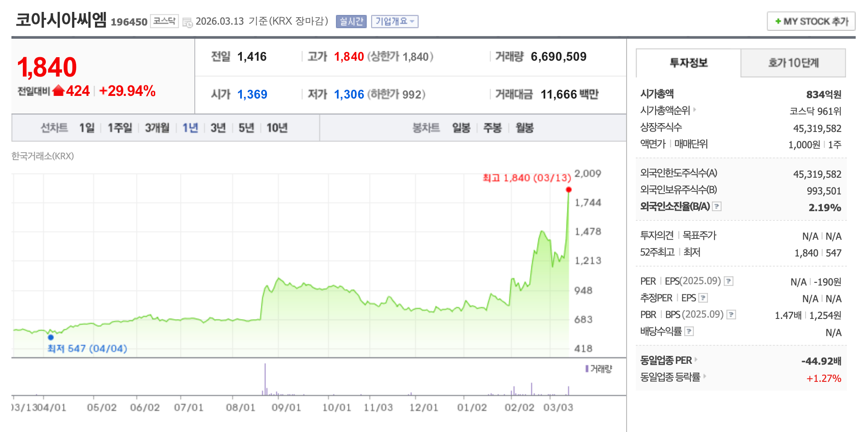Click the 동일업종 PER value -44.92배

[x=821, y=361]
